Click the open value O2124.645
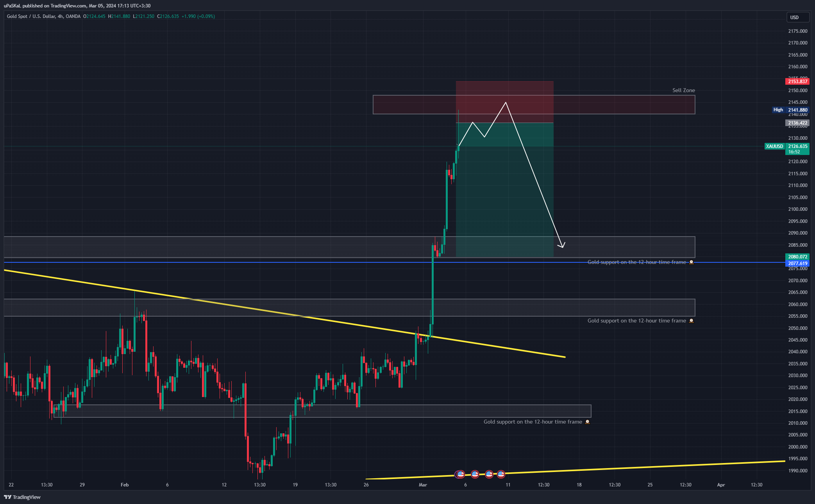Viewport: 815px width, 504px height. click(x=94, y=16)
